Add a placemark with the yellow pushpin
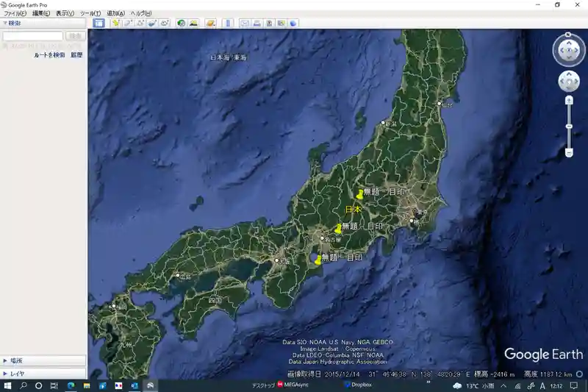The width and height of the screenshot is (588, 392). click(116, 23)
